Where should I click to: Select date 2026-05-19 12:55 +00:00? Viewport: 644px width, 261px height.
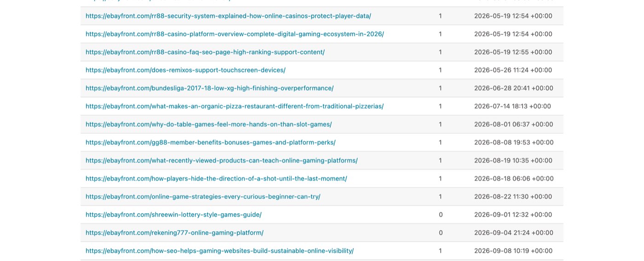coord(513,52)
